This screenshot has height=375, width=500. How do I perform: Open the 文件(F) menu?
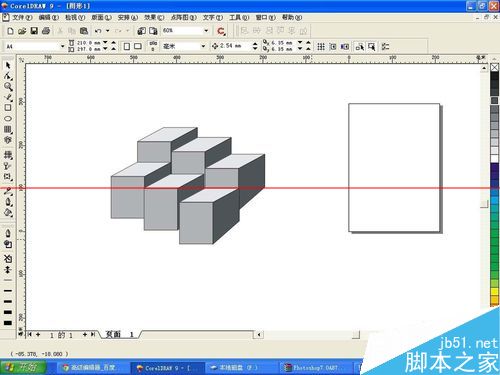pos(22,17)
